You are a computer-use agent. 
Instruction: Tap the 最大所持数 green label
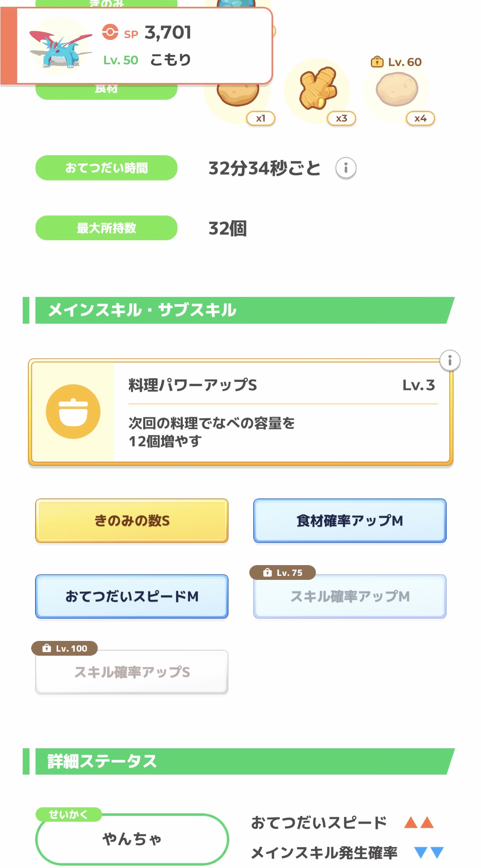coord(106,228)
